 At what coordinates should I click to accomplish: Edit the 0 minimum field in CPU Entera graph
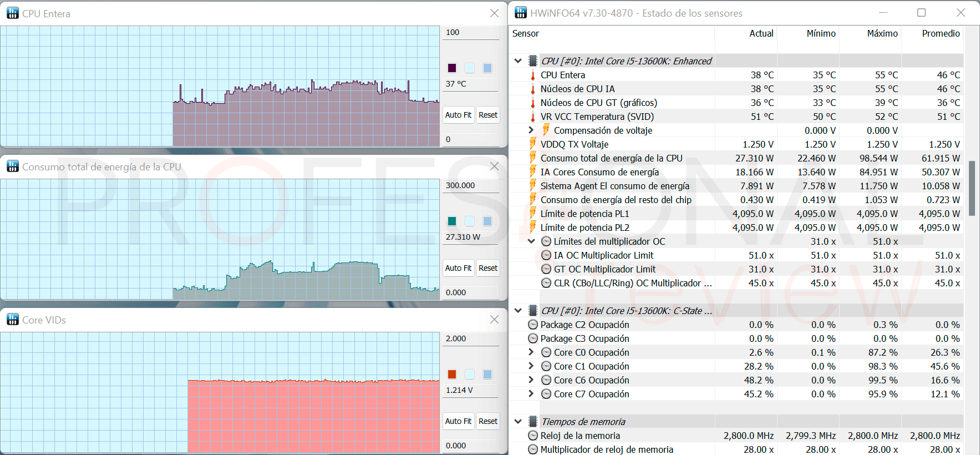point(471,139)
